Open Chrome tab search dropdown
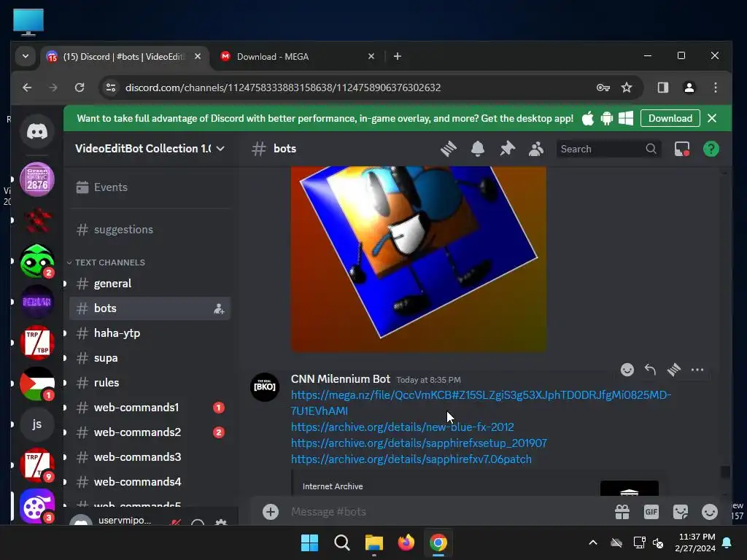Image resolution: width=747 pixels, height=560 pixels. (26, 56)
